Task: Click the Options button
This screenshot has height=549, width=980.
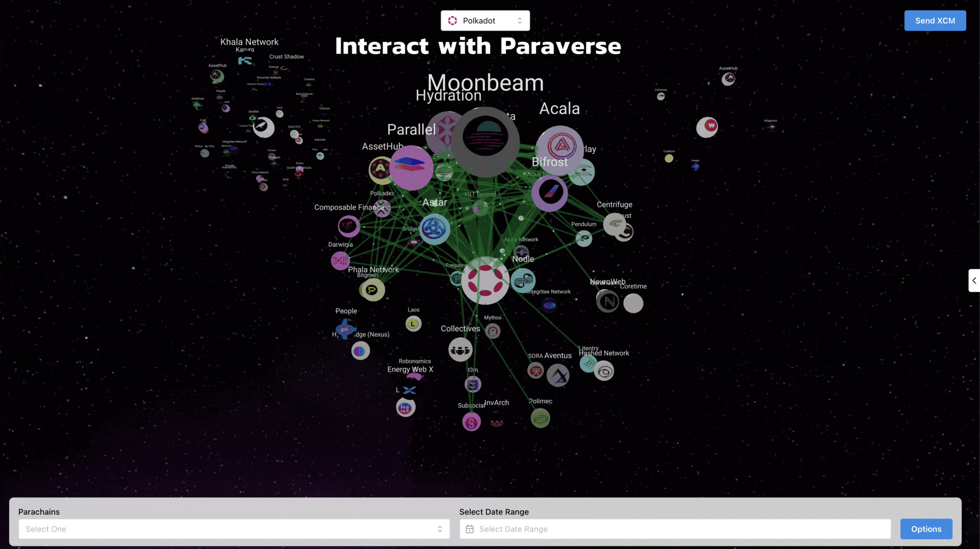Action: tap(926, 529)
